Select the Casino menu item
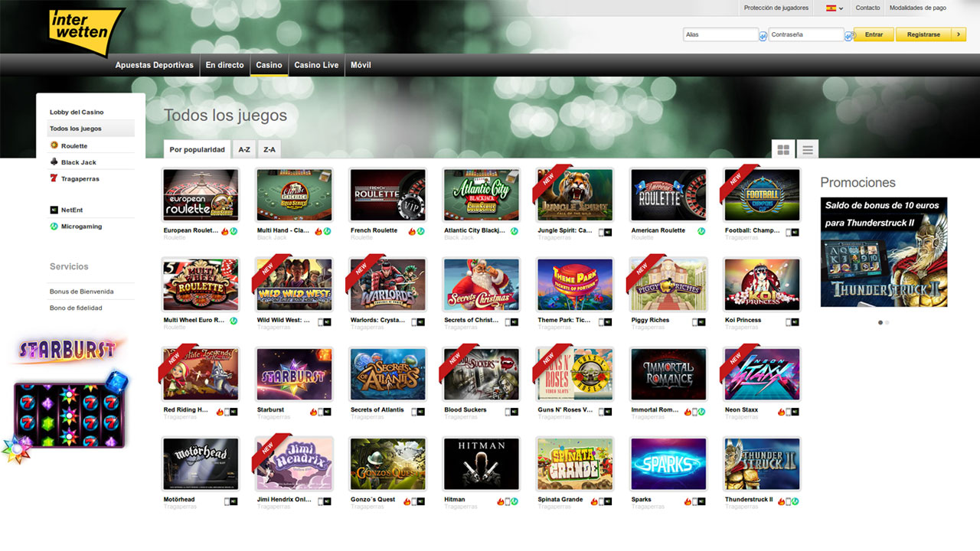Screen dimensions: 980x551 pyautogui.click(x=269, y=65)
